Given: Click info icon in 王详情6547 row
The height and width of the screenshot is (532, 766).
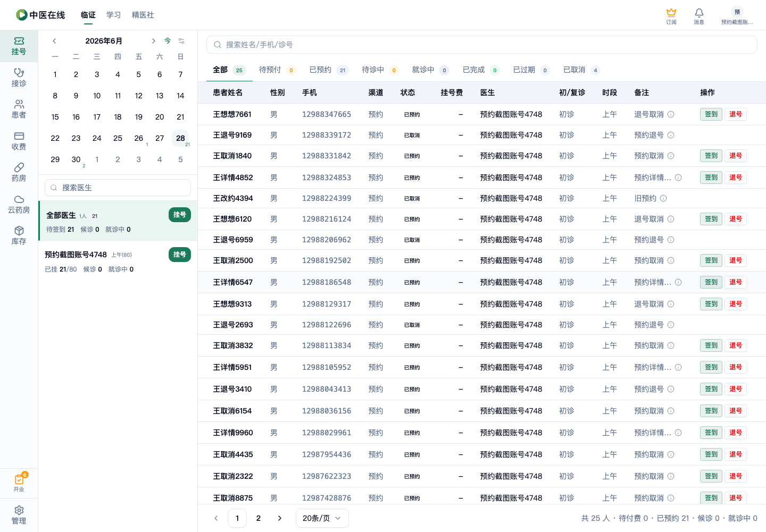Looking at the screenshot, I should coord(678,282).
